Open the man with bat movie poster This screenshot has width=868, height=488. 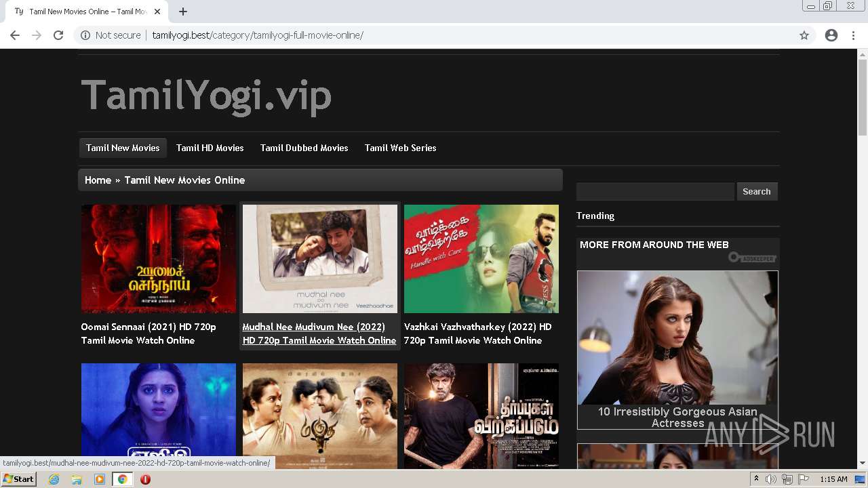click(481, 415)
